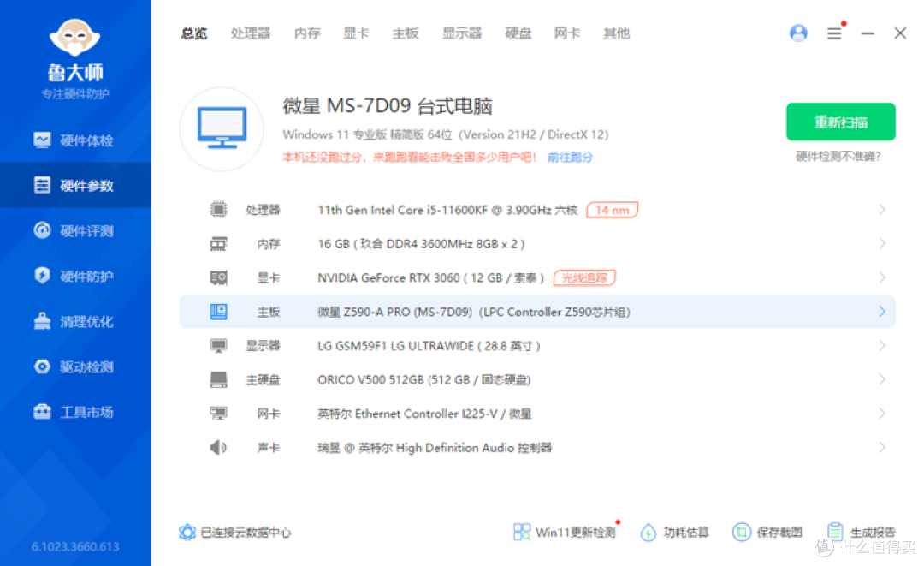Click the cloud data center icon

[187, 533]
